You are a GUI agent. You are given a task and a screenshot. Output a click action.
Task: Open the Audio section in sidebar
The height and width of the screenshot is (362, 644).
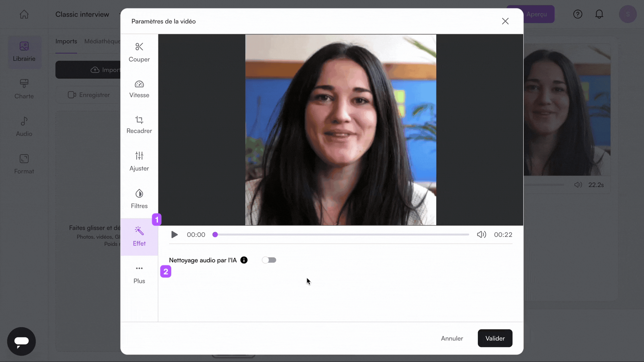pyautogui.click(x=24, y=127)
